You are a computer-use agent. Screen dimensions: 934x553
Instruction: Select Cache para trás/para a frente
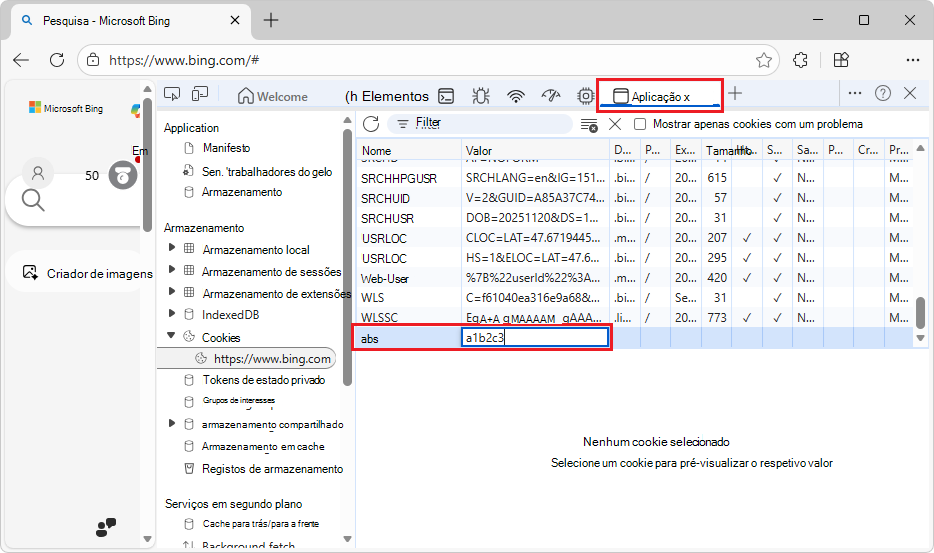coord(260,524)
